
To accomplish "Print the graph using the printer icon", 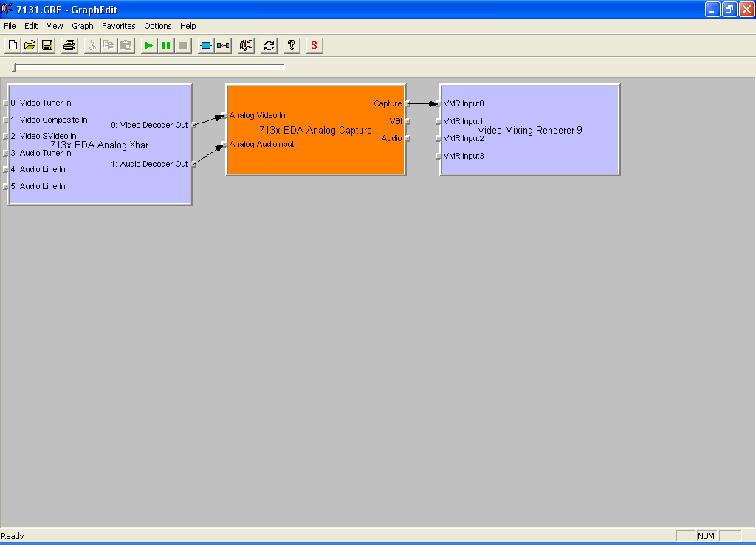I will coord(69,45).
